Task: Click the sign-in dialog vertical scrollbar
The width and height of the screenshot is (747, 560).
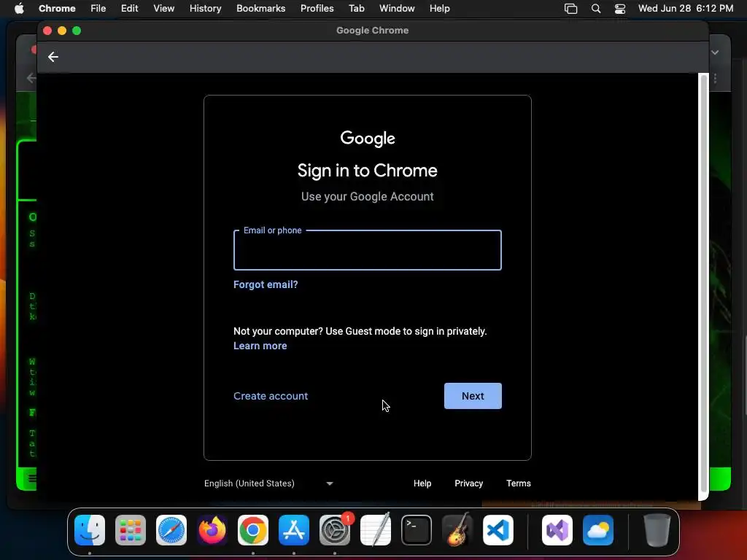Action: (703, 284)
